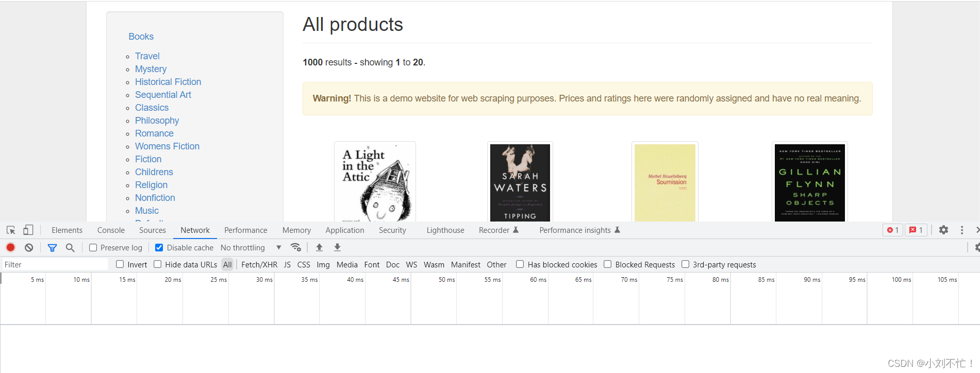Open the Classics category link
The width and height of the screenshot is (980, 373).
tap(152, 108)
